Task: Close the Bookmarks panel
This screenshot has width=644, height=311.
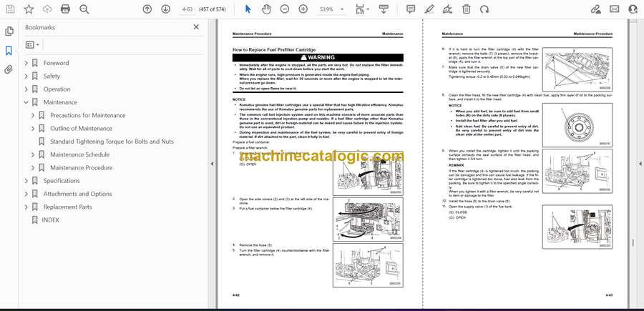Action: coord(196,27)
